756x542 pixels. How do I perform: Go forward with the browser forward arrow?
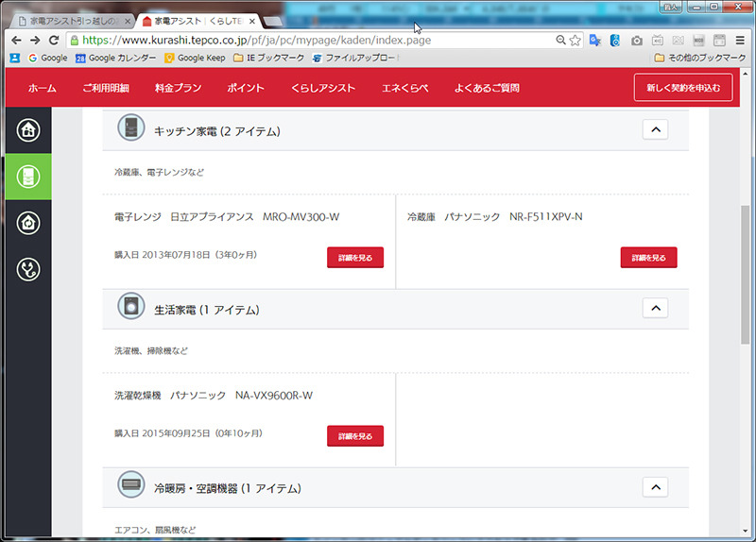pos(35,40)
